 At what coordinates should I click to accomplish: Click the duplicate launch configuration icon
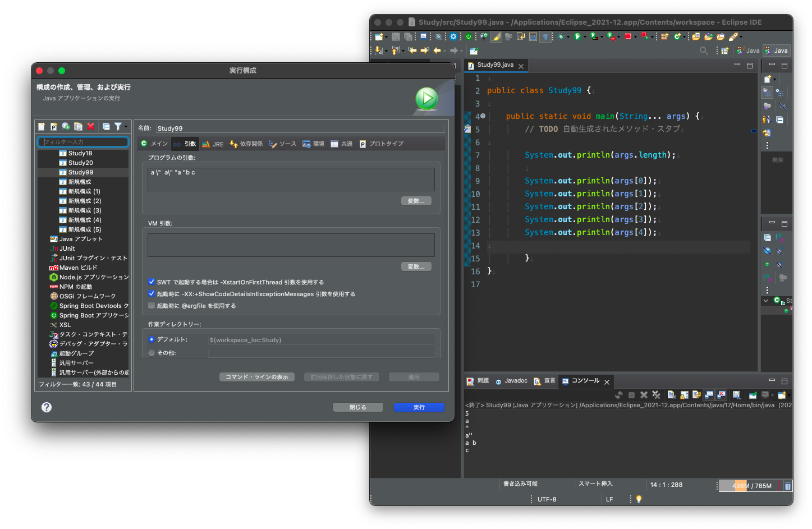(x=78, y=127)
